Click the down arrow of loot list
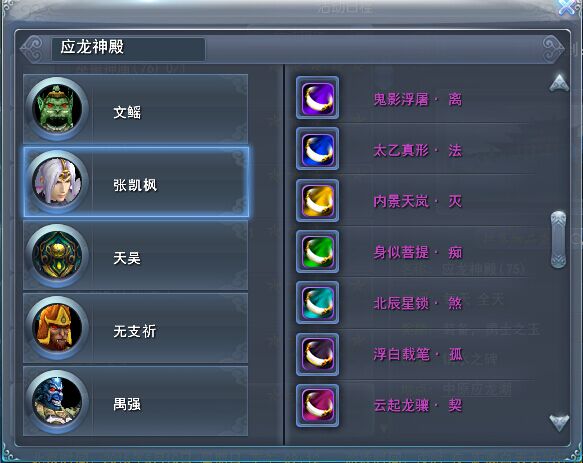The image size is (583, 463). click(559, 423)
